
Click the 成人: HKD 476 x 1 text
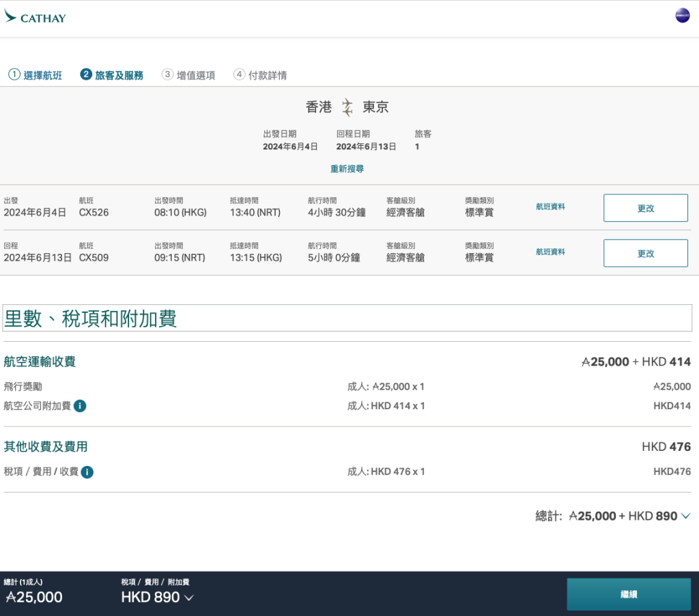click(386, 471)
